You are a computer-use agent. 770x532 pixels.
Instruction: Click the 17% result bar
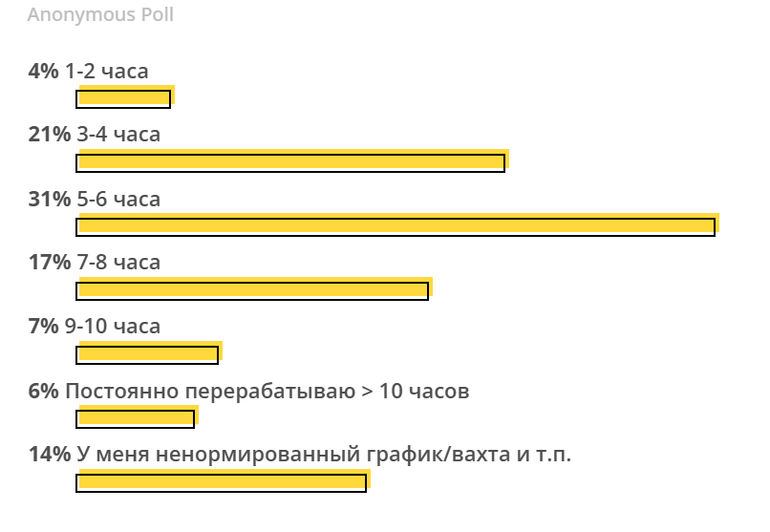click(x=252, y=290)
